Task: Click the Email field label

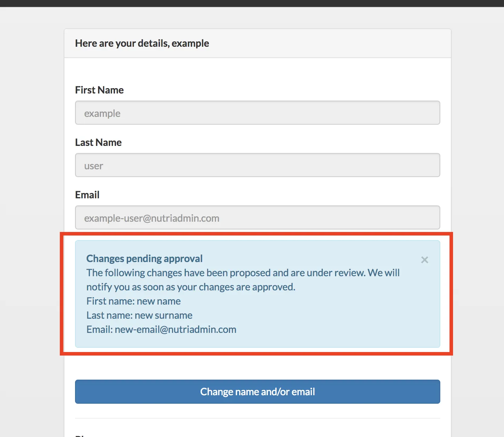Action: coord(87,195)
